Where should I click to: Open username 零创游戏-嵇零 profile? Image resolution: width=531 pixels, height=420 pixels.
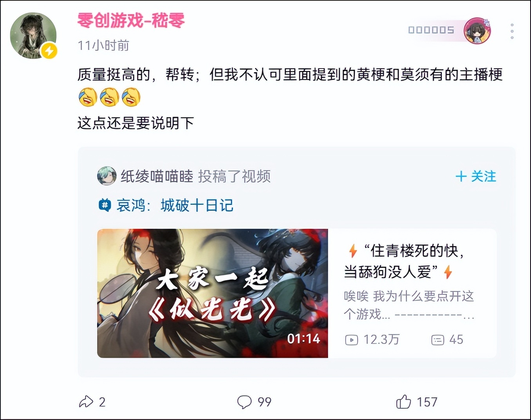pos(131,20)
